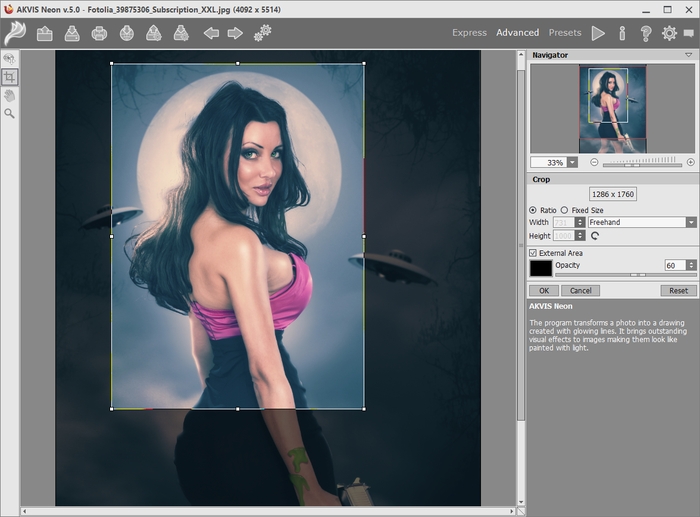Click the crop frame left-middle handle
This screenshot has width=700, height=517.
point(111,236)
